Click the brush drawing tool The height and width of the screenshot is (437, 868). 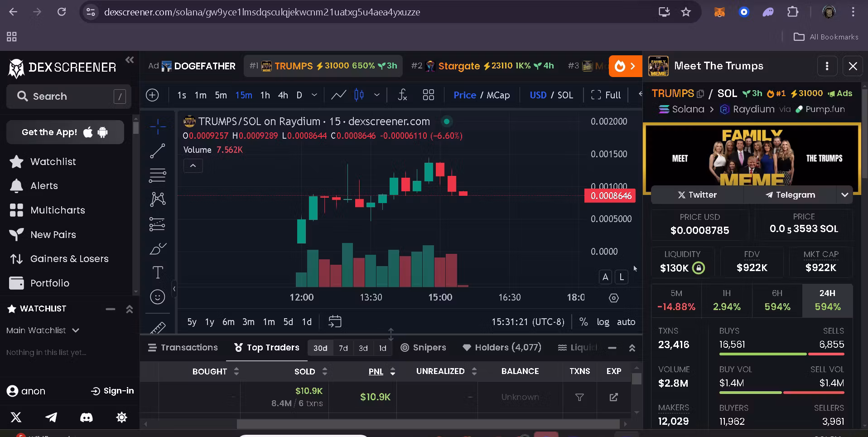[x=157, y=248]
